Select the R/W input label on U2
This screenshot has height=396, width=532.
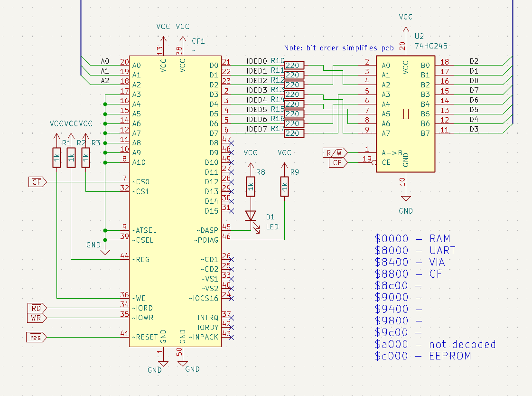click(335, 153)
